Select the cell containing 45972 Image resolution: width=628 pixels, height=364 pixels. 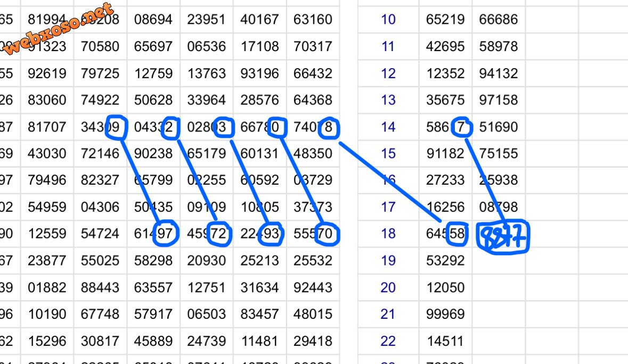click(207, 234)
